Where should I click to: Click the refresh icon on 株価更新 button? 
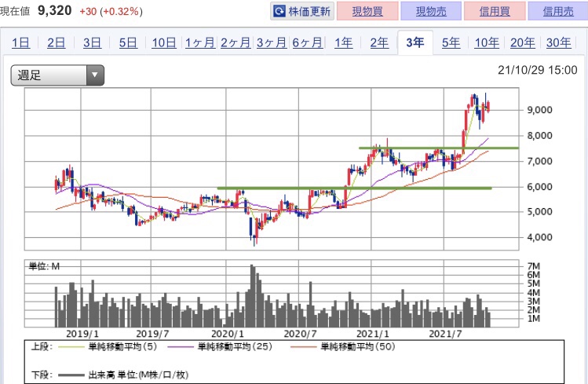[x=279, y=11]
